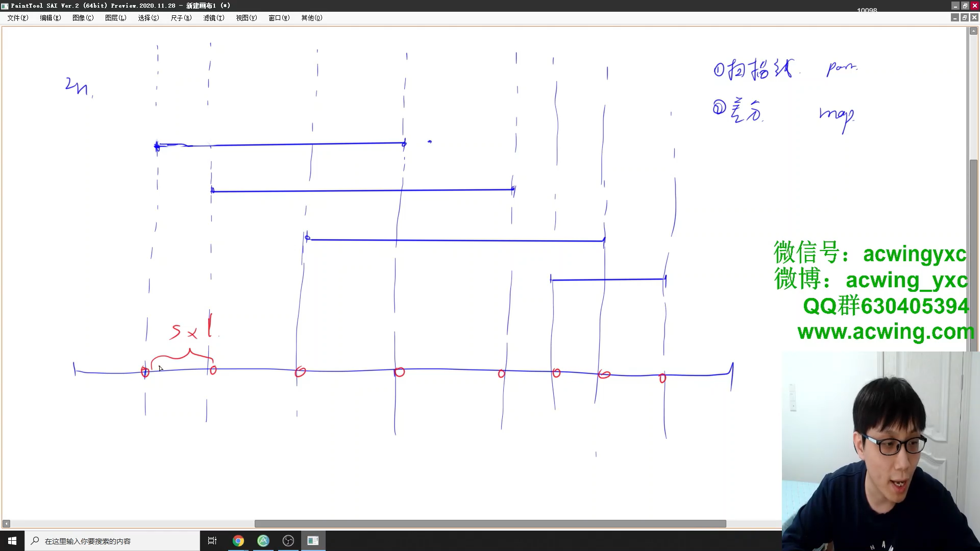Open the 尺子(R) menu
The width and height of the screenshot is (980, 551).
point(181,18)
